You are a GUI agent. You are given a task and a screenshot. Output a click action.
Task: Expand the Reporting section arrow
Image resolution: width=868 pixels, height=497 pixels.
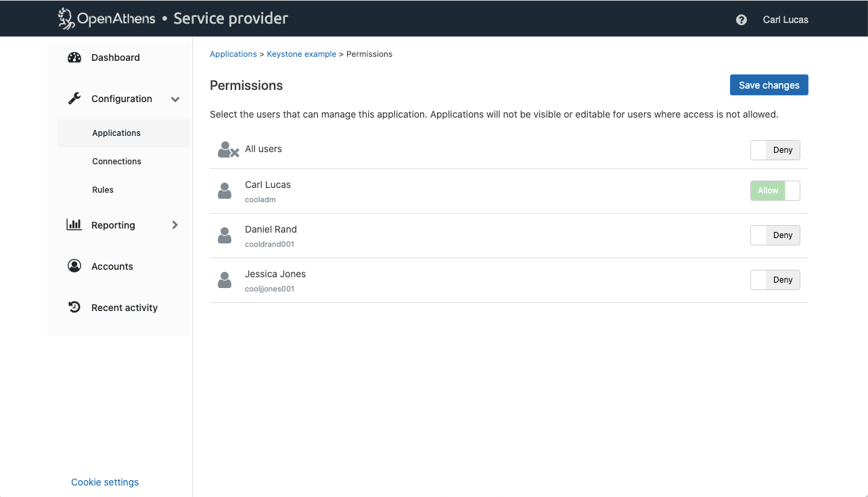(175, 225)
